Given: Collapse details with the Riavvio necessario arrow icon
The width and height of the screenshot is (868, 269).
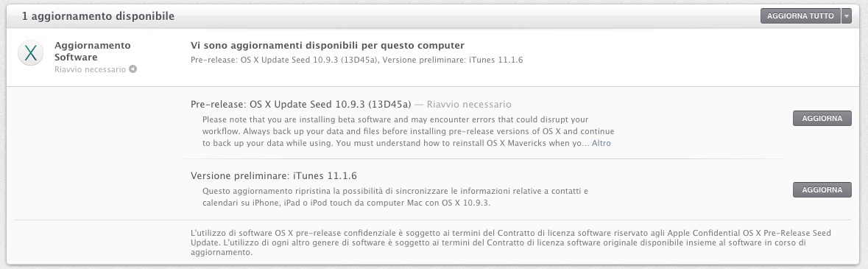Looking at the screenshot, I should (133, 69).
